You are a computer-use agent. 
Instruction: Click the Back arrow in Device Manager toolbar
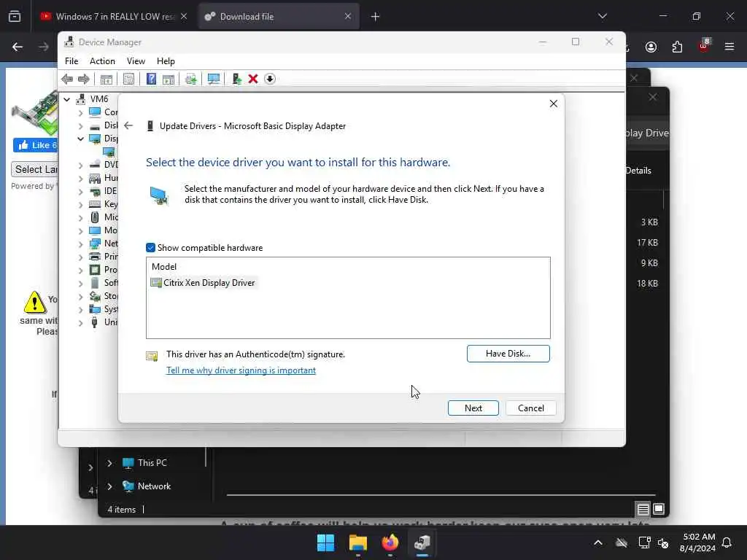[x=67, y=79]
